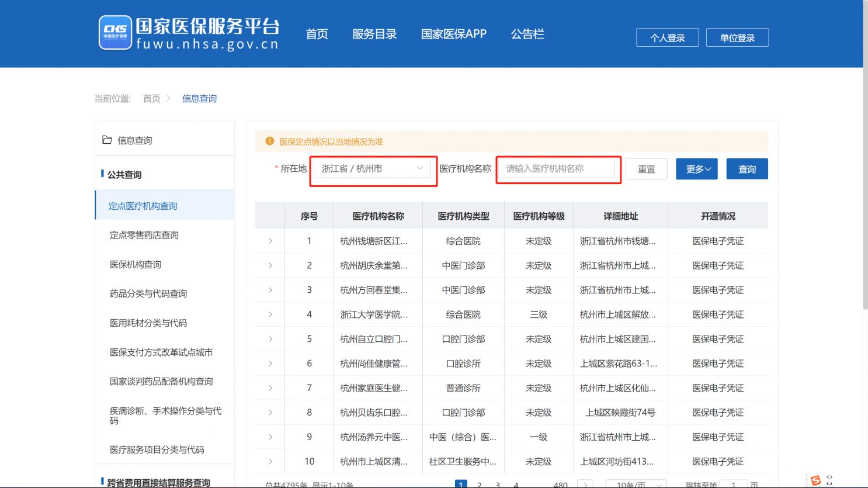Screen dimensions: 868x488
Task: Click the 详细地址 column header
Action: click(x=620, y=216)
